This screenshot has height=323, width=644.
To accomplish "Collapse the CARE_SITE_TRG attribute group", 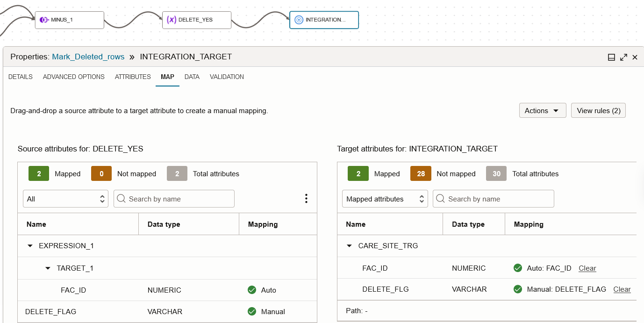I will [349, 245].
